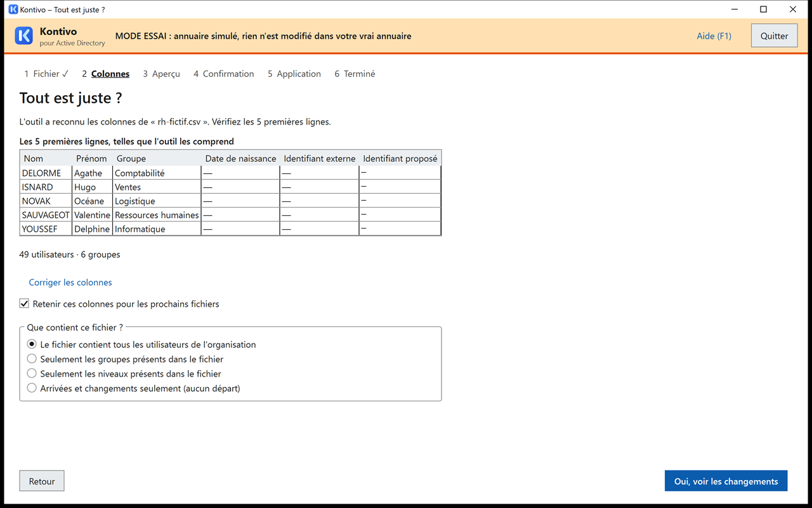The image size is (812, 508).
Task: Click the Nom column header
Action: click(x=46, y=159)
